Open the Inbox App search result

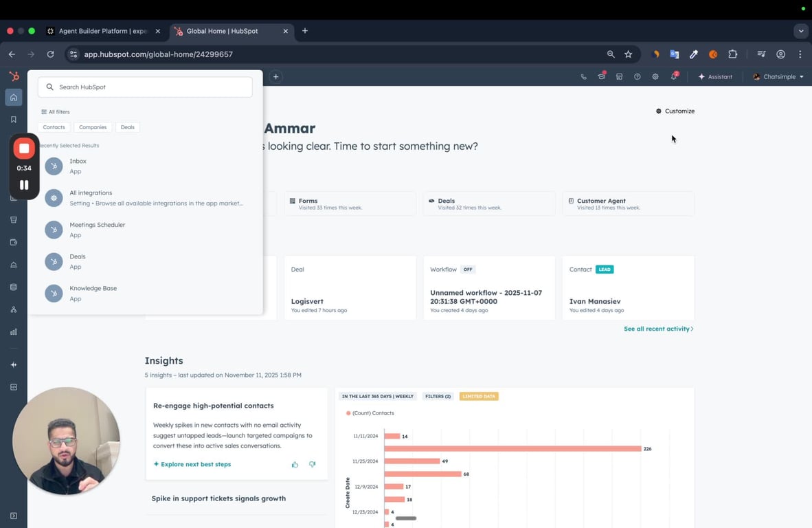coord(145,166)
